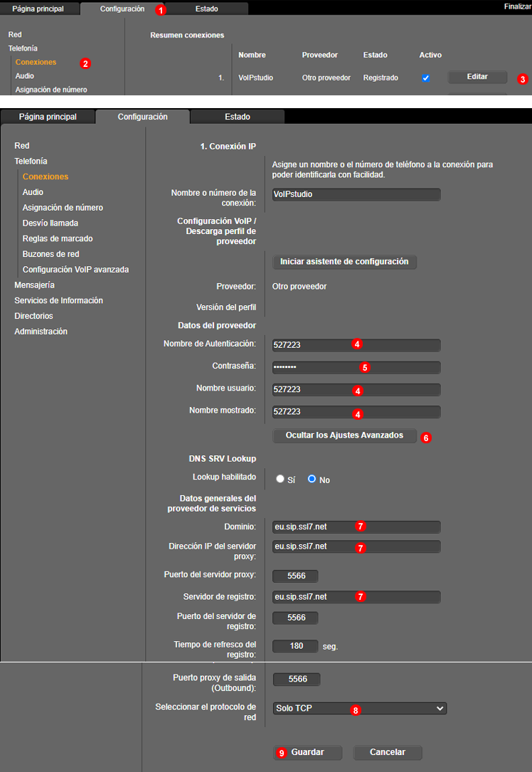The height and width of the screenshot is (772, 532).
Task: Open Estado tab in lower panel
Action: click(x=238, y=117)
